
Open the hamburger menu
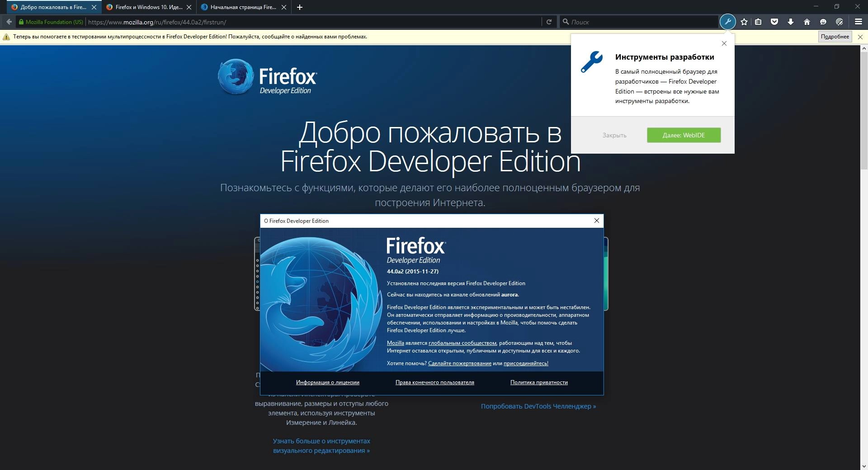coord(859,22)
